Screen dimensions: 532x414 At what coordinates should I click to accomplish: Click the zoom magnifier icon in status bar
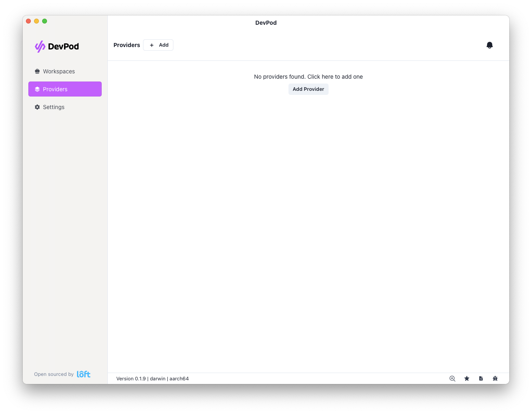453,378
